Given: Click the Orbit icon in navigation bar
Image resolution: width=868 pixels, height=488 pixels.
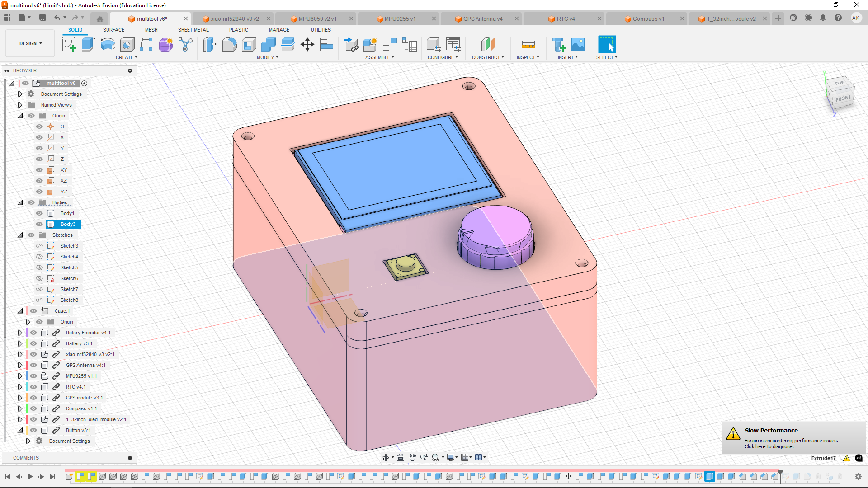Looking at the screenshot, I should coord(386,457).
